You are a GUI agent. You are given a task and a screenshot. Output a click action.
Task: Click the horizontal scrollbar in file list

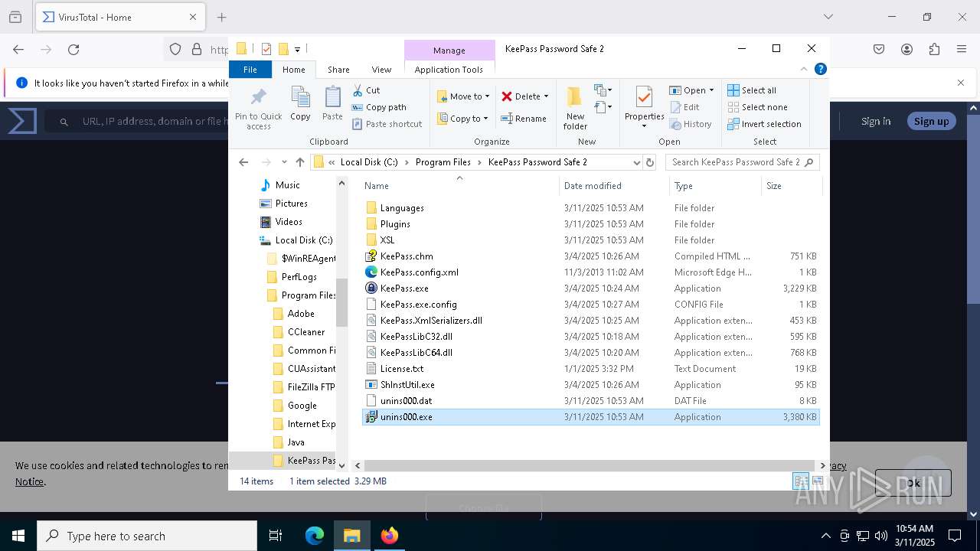[x=589, y=465]
